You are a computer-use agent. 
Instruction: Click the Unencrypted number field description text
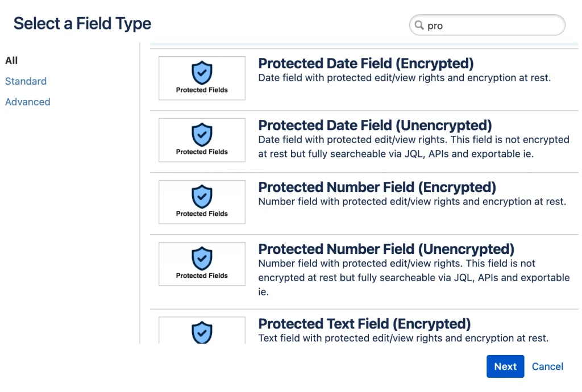click(414, 277)
